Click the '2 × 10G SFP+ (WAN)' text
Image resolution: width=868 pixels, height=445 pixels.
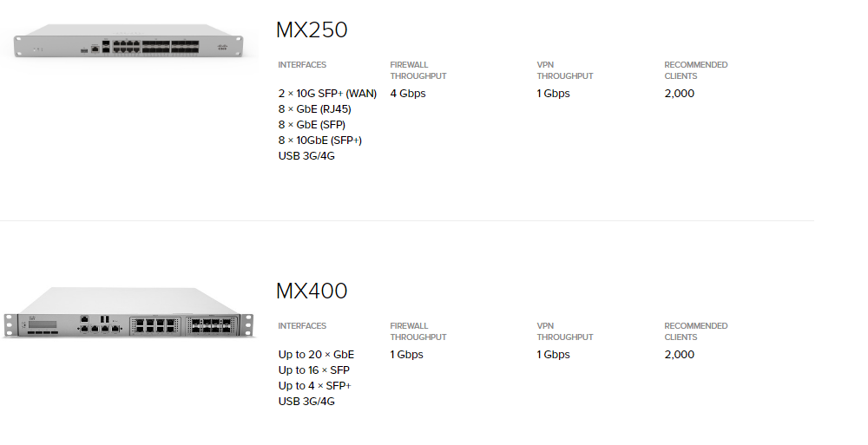point(327,94)
